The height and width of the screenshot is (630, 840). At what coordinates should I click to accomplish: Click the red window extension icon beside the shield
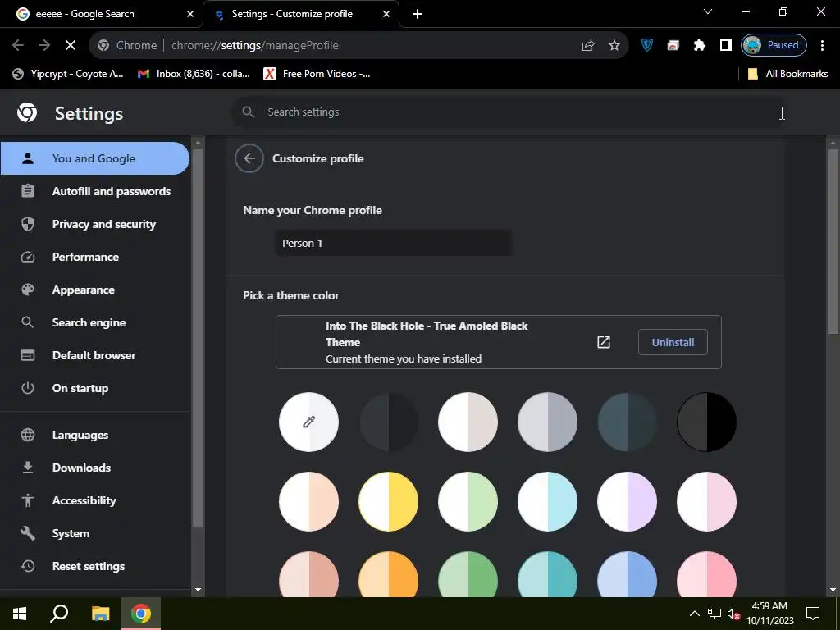pyautogui.click(x=673, y=46)
